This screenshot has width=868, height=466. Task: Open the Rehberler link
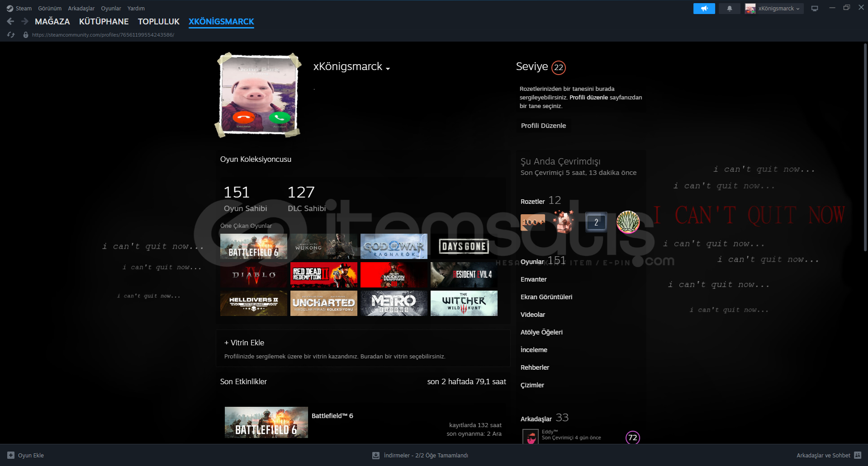535,367
